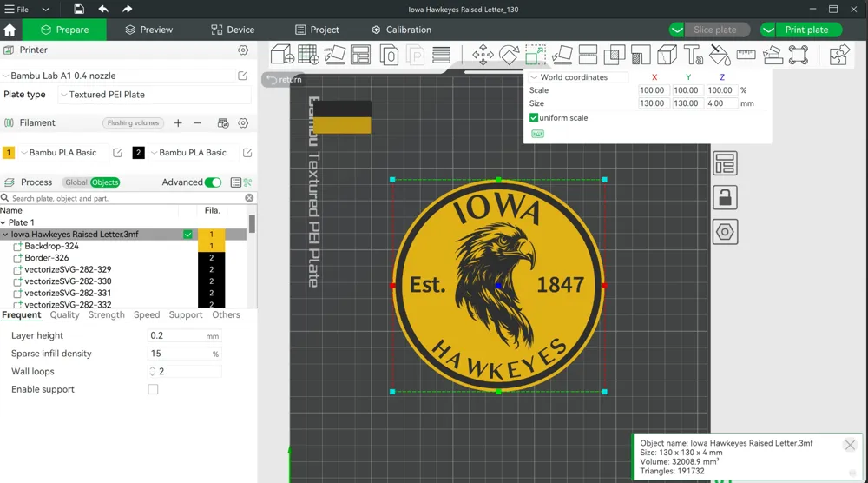868x483 pixels.
Task: Click the Redo arrow
Action: click(128, 9)
